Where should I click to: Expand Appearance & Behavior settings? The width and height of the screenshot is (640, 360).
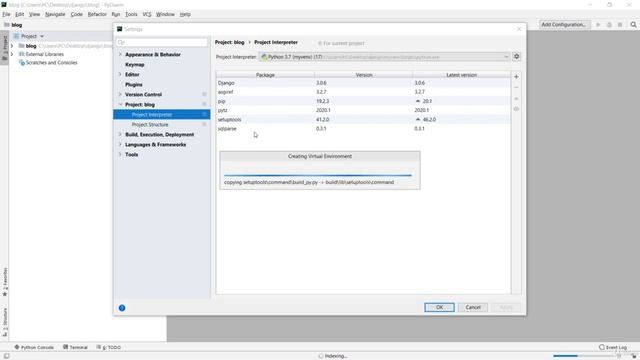120,54
